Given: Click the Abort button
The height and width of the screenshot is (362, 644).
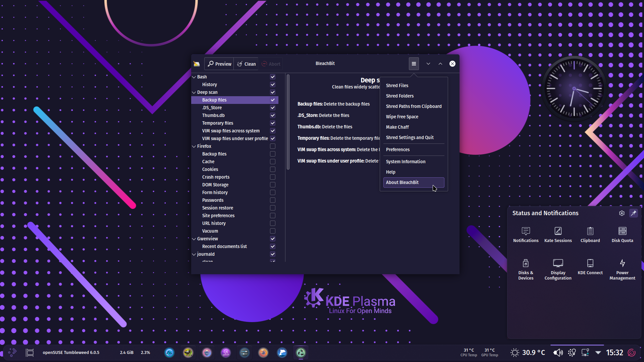Looking at the screenshot, I should [x=271, y=64].
